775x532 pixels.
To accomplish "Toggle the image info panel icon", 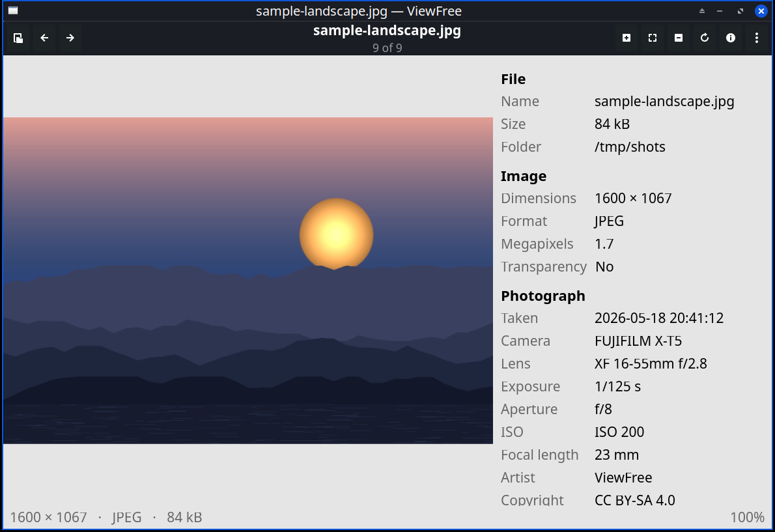I will click(731, 38).
